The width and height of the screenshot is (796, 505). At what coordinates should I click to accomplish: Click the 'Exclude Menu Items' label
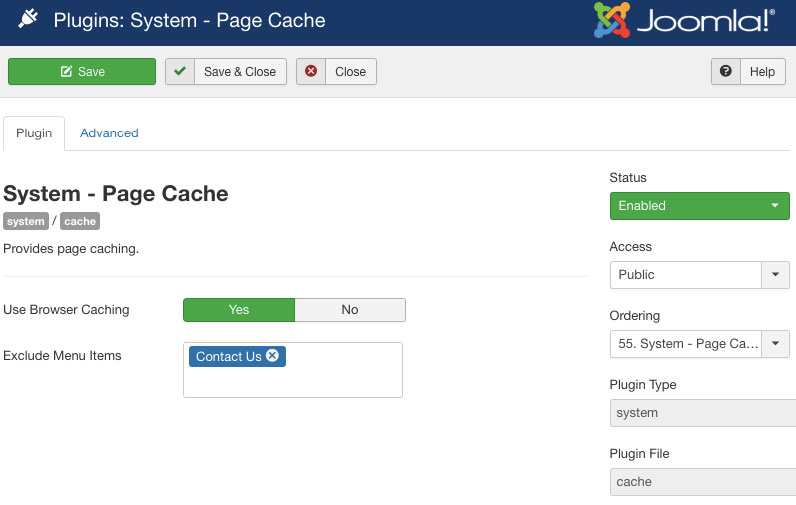pos(62,356)
